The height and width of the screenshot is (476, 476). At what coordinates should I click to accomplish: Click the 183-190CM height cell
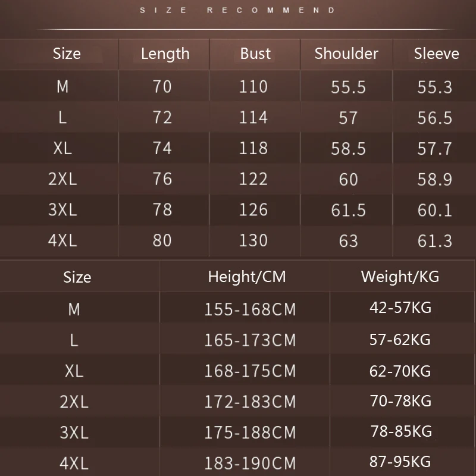pos(250,464)
